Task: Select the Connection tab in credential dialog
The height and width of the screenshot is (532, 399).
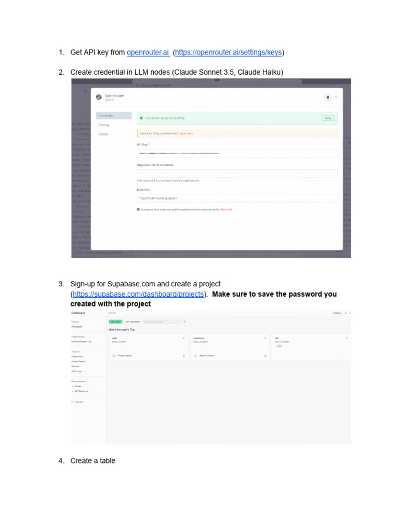Action: click(114, 116)
